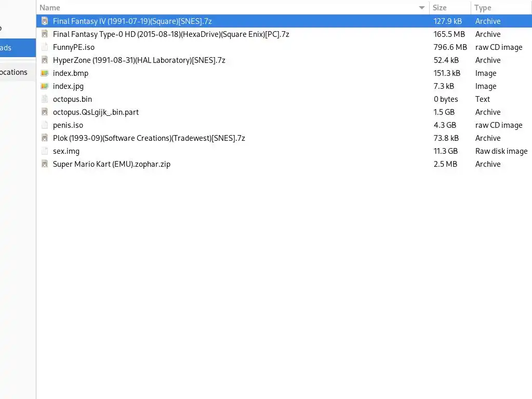The width and height of the screenshot is (532, 399).
Task: Click Image type cell for index.jpg
Action: (x=486, y=86)
